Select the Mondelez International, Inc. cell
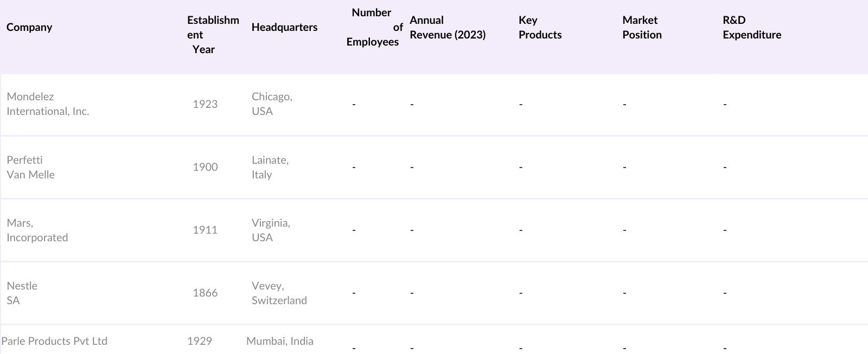This screenshot has width=868, height=354. [48, 104]
